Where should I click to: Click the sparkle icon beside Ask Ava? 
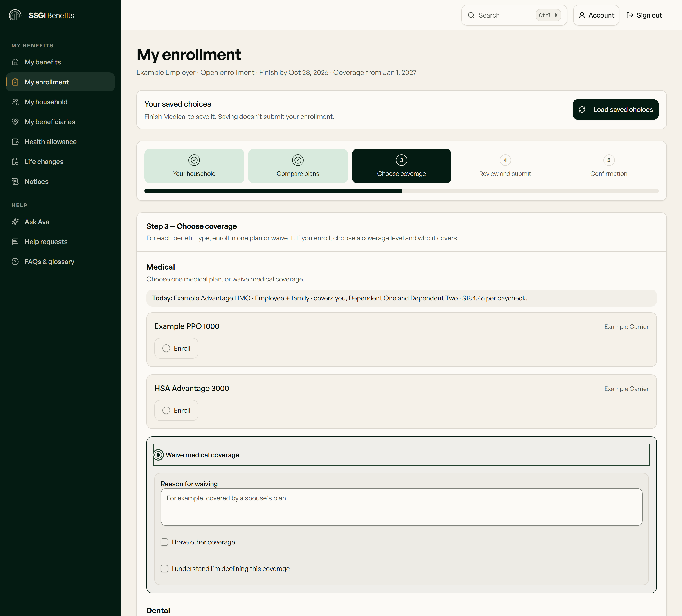tap(15, 222)
